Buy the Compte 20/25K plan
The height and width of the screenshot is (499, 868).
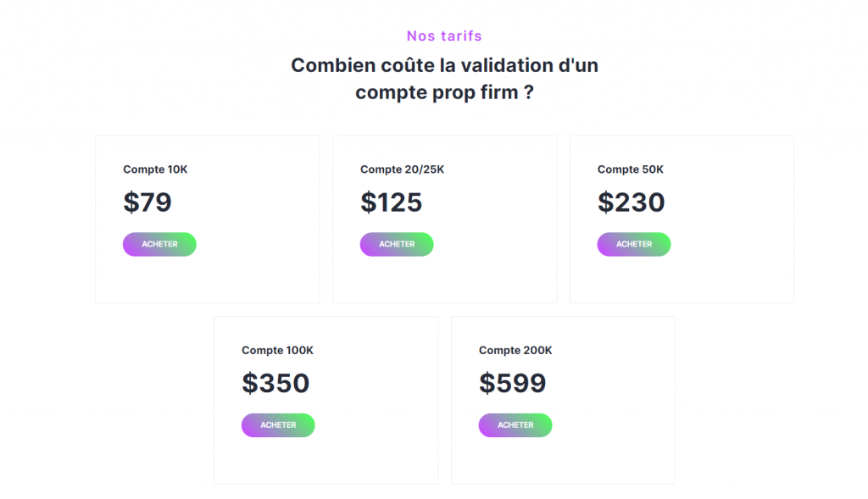tap(397, 244)
